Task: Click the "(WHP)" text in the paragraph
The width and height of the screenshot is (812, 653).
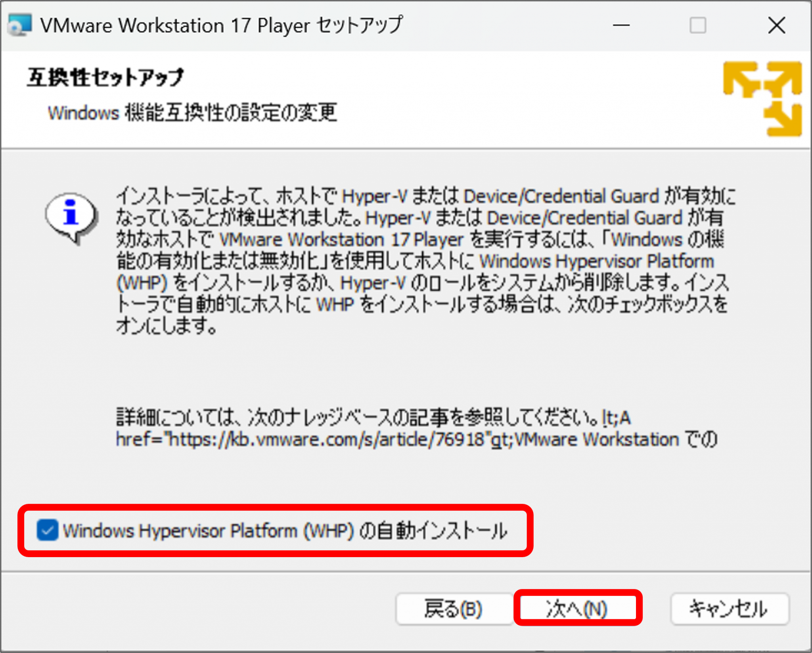Action: pyautogui.click(x=142, y=283)
